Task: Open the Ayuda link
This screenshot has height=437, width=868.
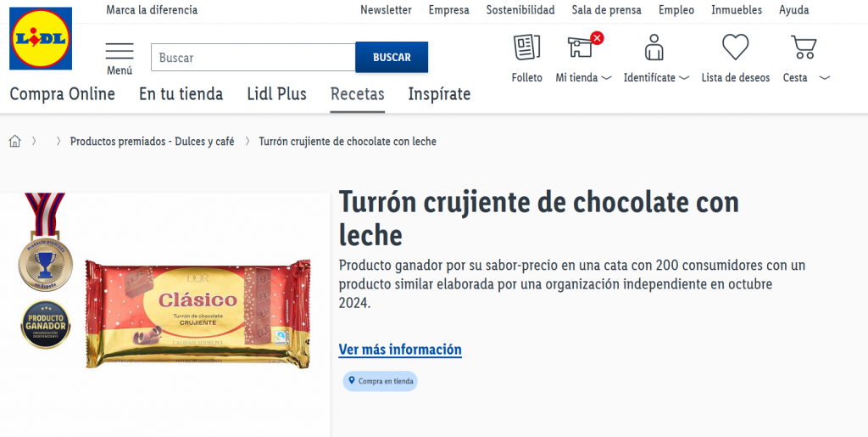Action: coord(793,10)
